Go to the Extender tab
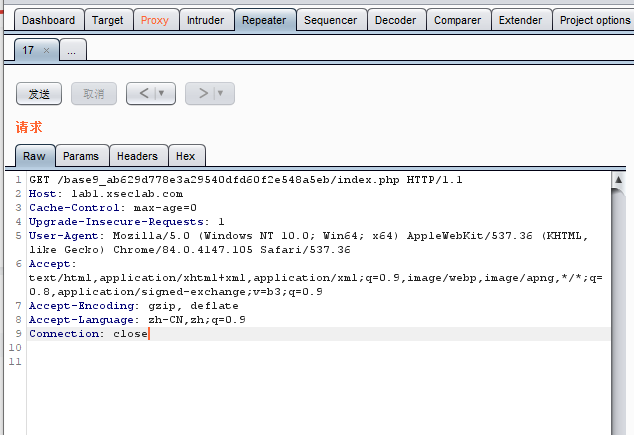Screen dimensions: 634x435 520,20
